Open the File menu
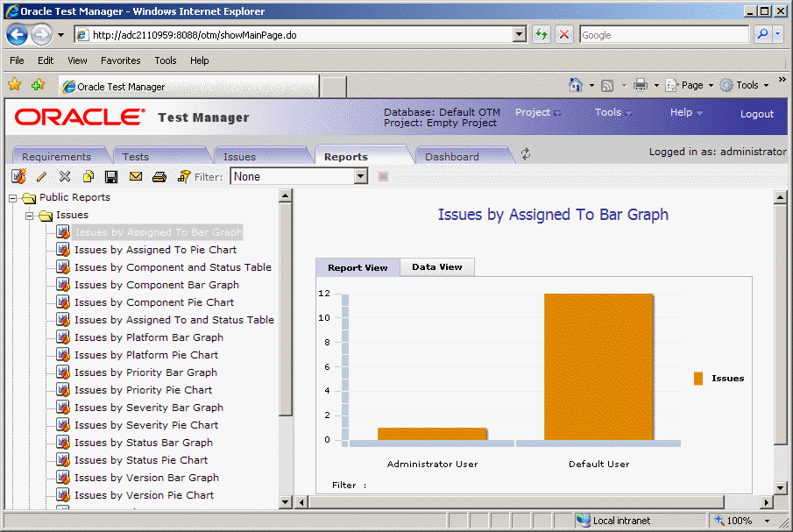Image resolution: width=793 pixels, height=532 pixels. (17, 60)
